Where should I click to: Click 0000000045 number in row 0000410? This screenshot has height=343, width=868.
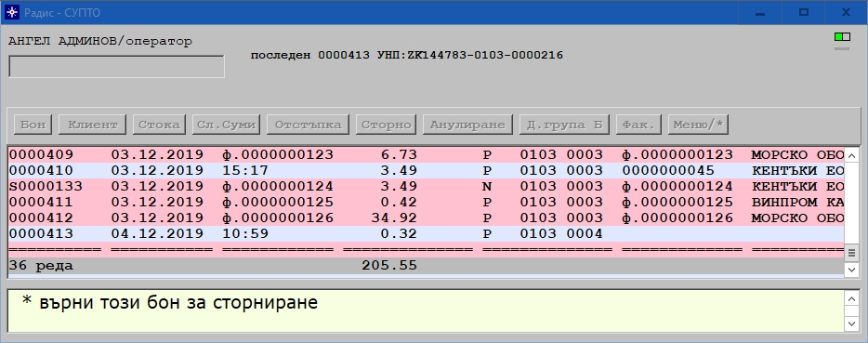pos(668,170)
